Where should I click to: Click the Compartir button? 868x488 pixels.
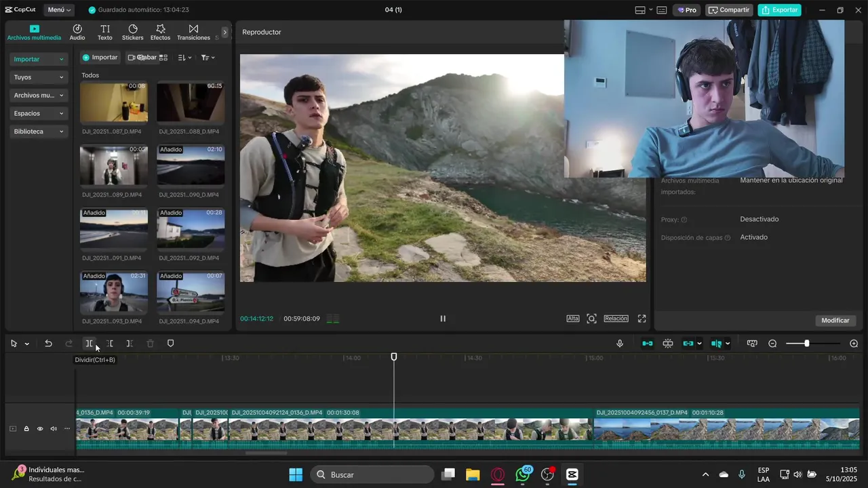click(730, 10)
